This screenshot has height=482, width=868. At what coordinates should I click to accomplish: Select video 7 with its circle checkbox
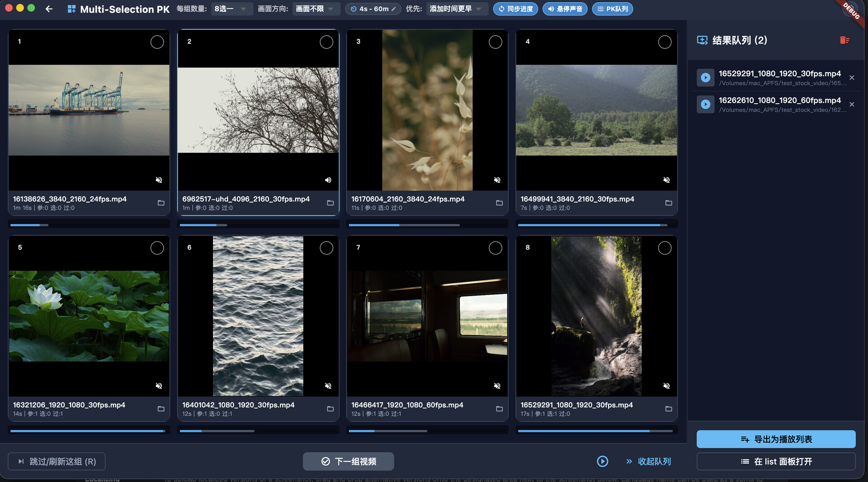click(495, 248)
